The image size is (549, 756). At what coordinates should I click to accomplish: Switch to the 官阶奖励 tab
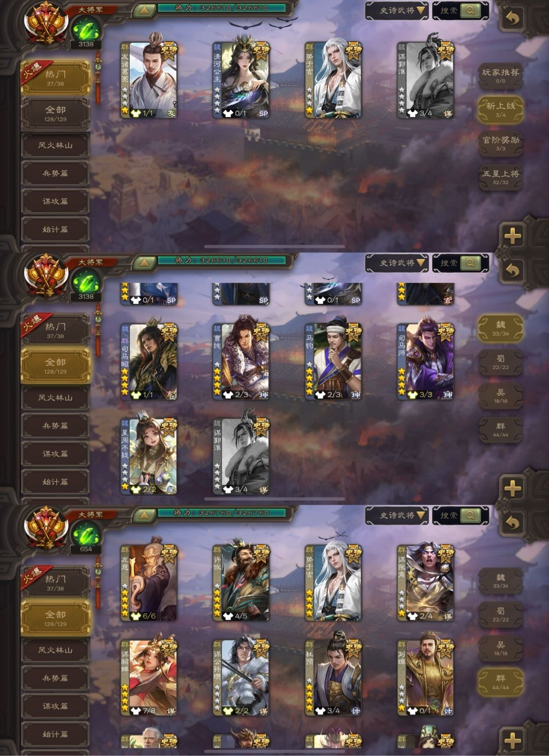(x=501, y=142)
